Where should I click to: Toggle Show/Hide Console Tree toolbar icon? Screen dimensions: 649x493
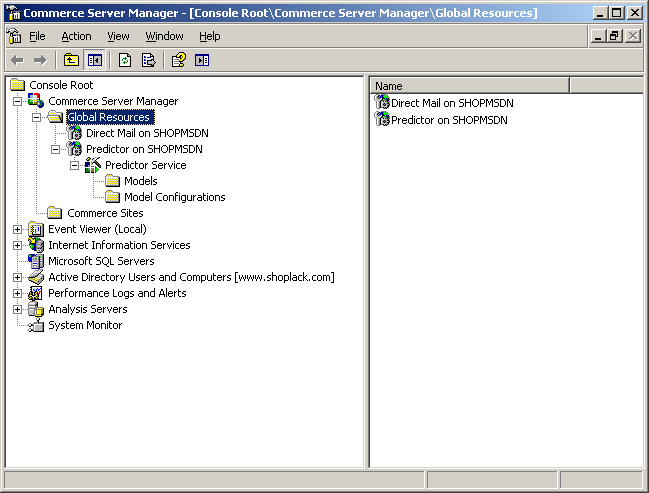pos(94,60)
